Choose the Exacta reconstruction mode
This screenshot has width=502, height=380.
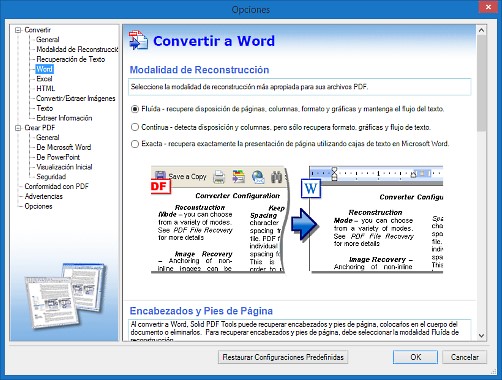click(135, 144)
